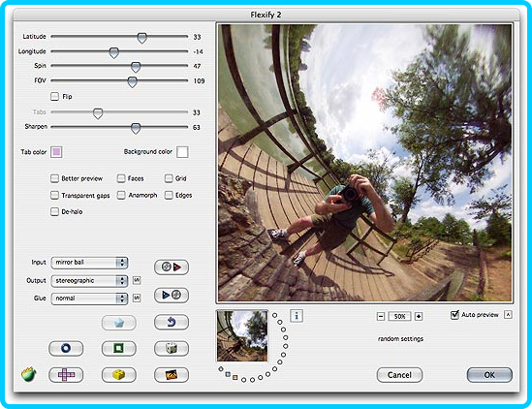
Task: Click the orange picture button
Action: click(x=172, y=375)
